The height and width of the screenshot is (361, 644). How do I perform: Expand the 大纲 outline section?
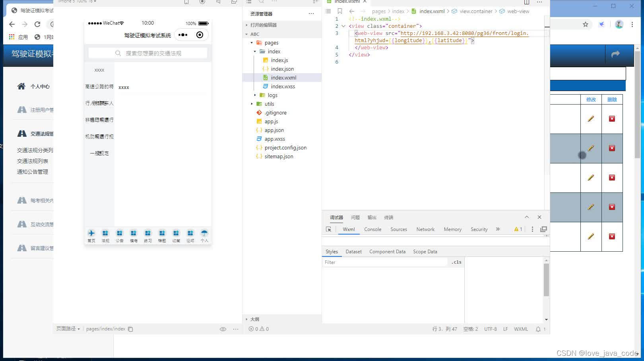coord(246,319)
